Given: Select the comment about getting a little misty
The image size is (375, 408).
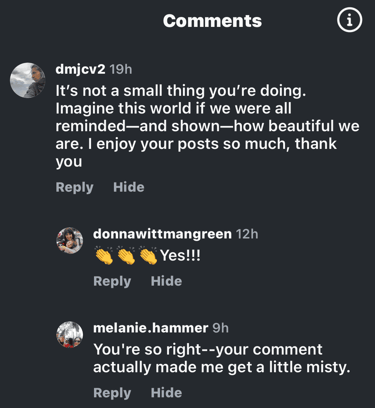Looking at the screenshot, I should [x=222, y=358].
